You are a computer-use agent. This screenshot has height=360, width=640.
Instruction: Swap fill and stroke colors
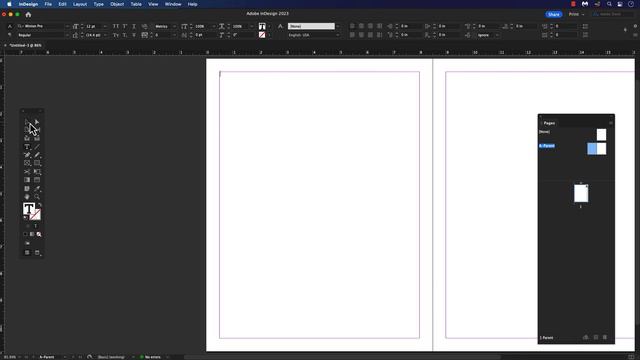point(40,205)
